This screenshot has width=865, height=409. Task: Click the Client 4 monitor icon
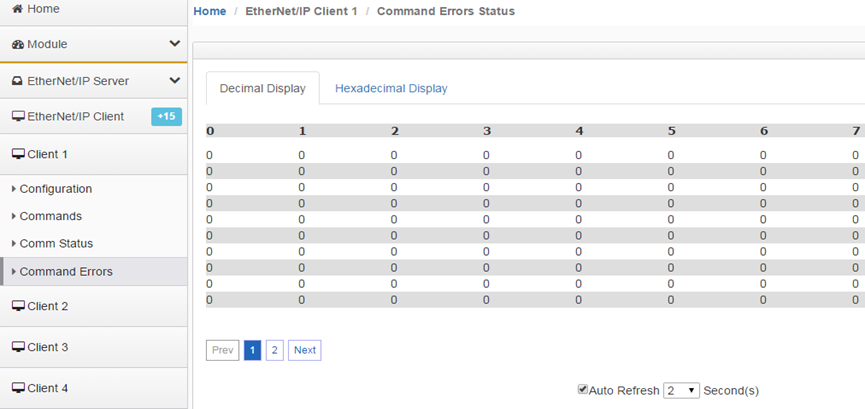(x=18, y=388)
